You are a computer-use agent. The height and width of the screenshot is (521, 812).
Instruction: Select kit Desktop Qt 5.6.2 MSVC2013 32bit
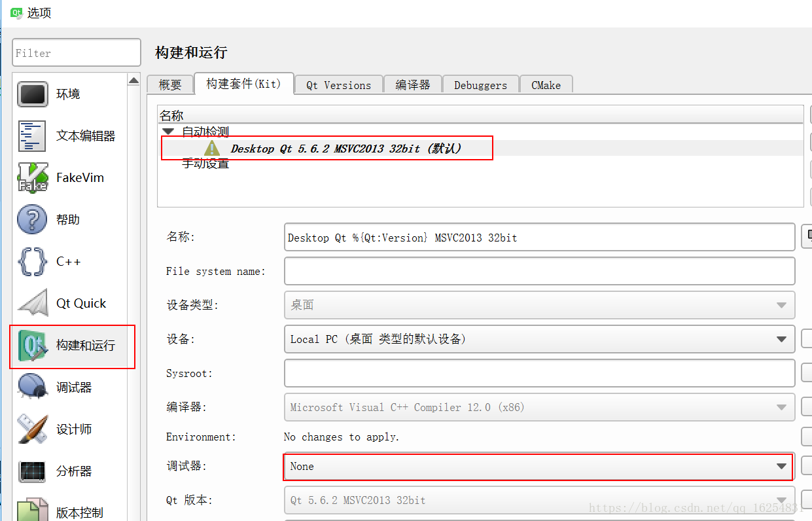[x=345, y=149]
